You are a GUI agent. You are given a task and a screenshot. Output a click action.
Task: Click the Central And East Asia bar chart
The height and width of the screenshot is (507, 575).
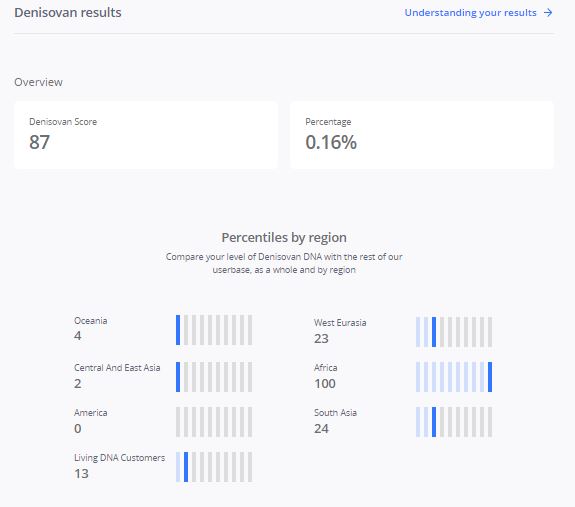coord(214,377)
